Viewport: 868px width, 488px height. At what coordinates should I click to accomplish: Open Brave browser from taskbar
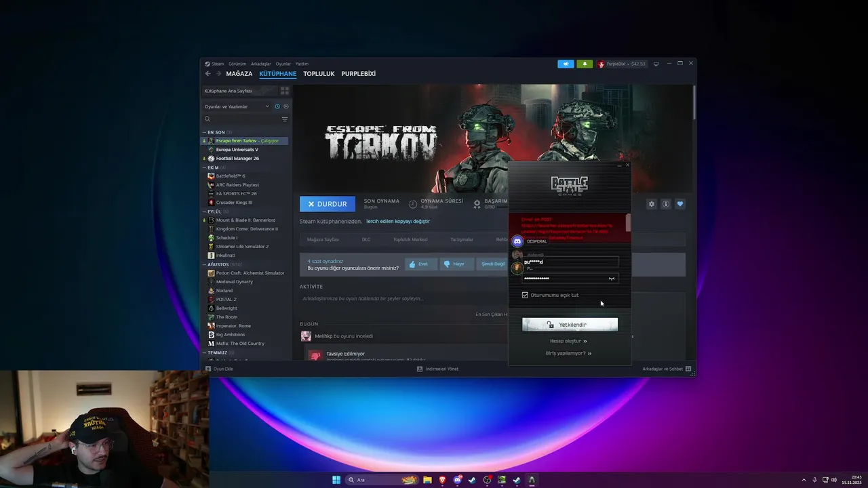click(442, 480)
